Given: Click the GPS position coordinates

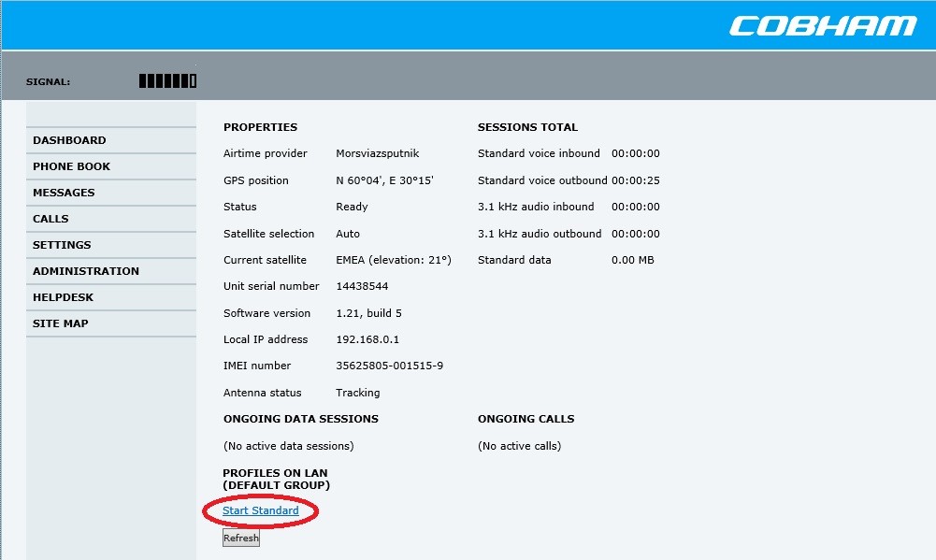Looking at the screenshot, I should 384,180.
